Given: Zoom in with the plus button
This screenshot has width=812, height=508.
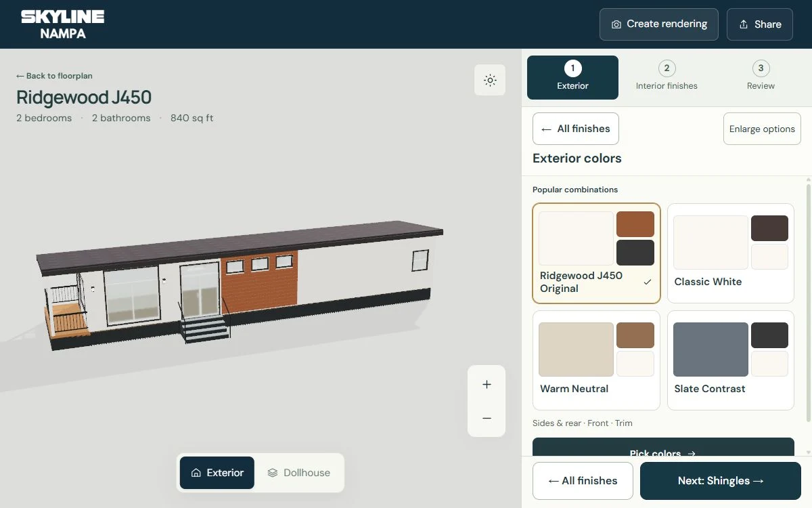Looking at the screenshot, I should (487, 385).
